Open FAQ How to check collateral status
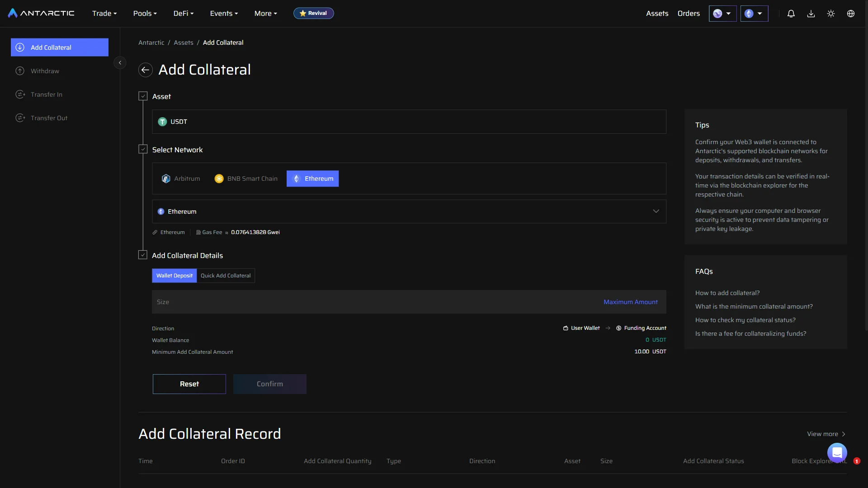 (745, 320)
